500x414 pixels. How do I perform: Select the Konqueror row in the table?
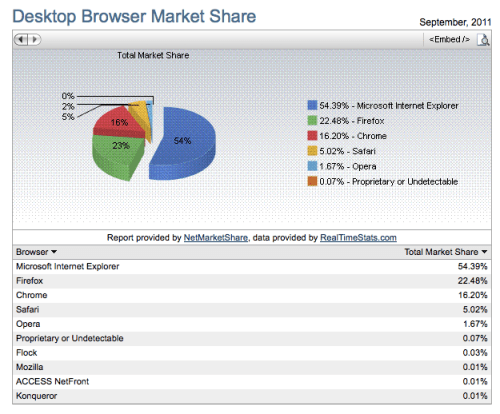click(252, 396)
